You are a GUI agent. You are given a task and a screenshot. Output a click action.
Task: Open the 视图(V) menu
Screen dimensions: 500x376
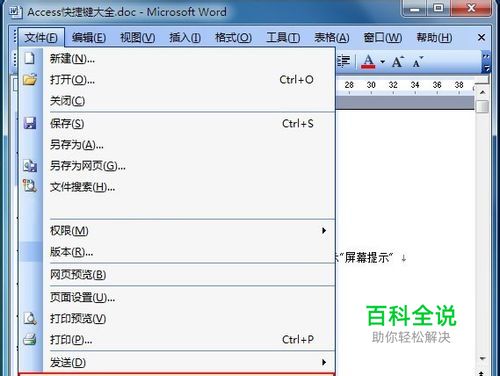pyautogui.click(x=137, y=38)
